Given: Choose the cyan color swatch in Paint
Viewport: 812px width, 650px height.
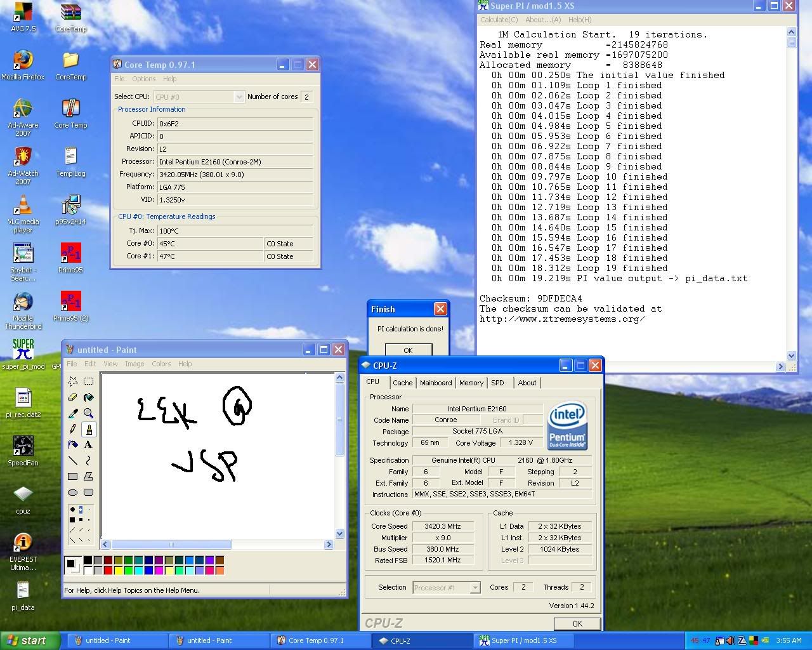Looking at the screenshot, I should [x=139, y=570].
